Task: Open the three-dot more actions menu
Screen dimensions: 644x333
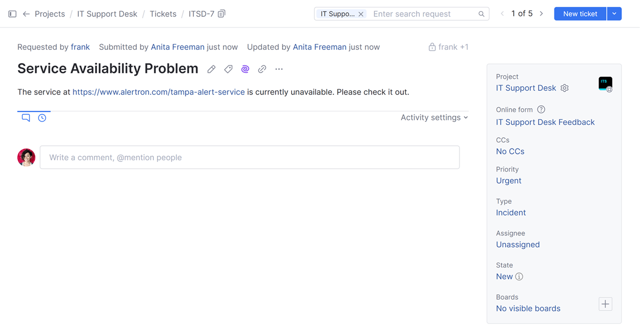Action: coord(279,69)
